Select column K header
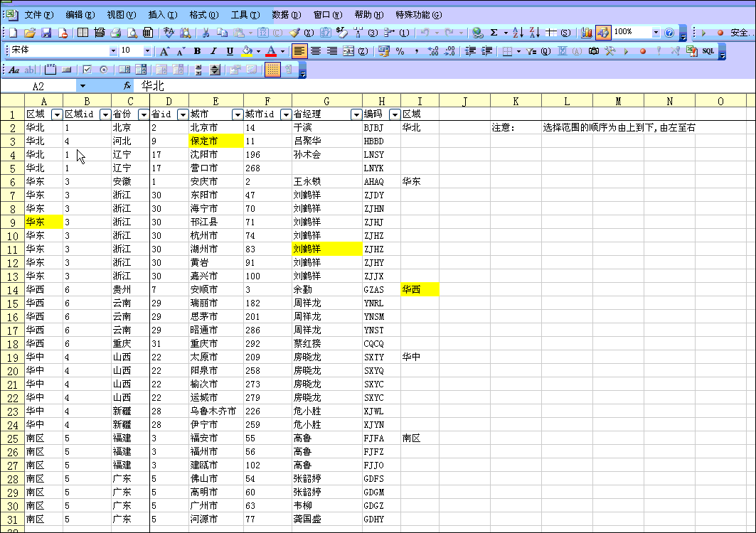Screen dimensions: 756x533 516,102
